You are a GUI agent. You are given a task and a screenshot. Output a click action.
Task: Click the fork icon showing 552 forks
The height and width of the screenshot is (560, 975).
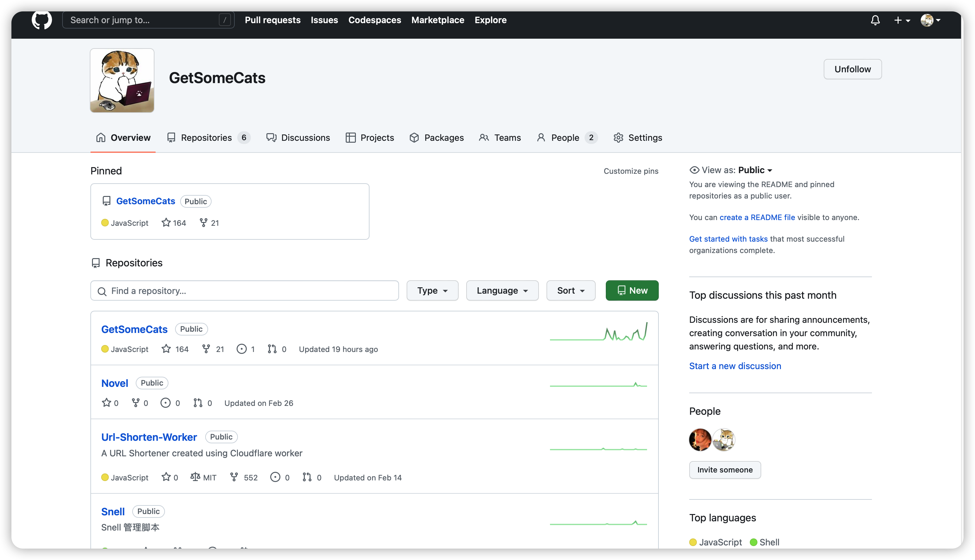tap(234, 477)
